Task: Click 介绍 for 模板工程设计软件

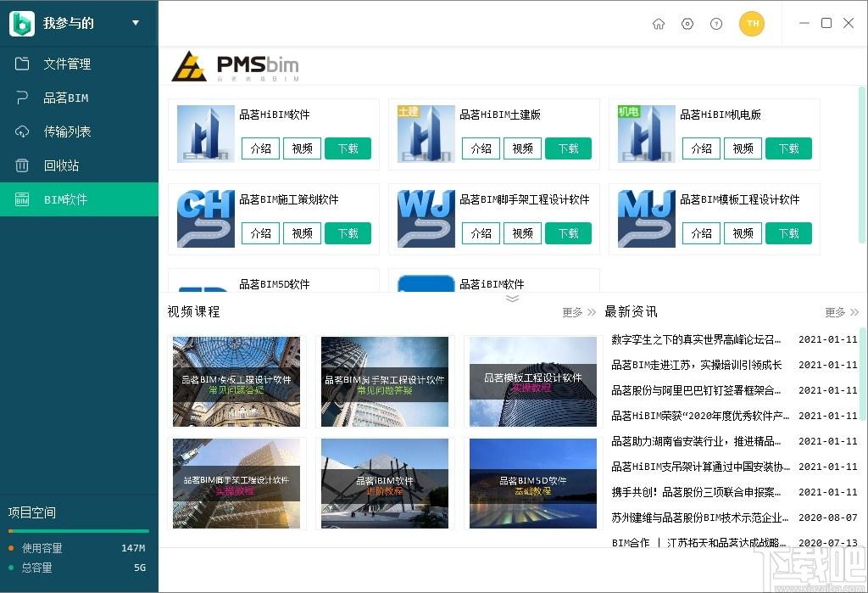Action: pos(701,233)
